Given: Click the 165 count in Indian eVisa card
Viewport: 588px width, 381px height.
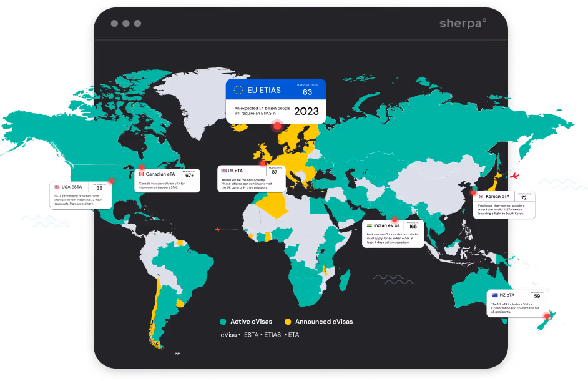Looking at the screenshot, I should point(413,227).
